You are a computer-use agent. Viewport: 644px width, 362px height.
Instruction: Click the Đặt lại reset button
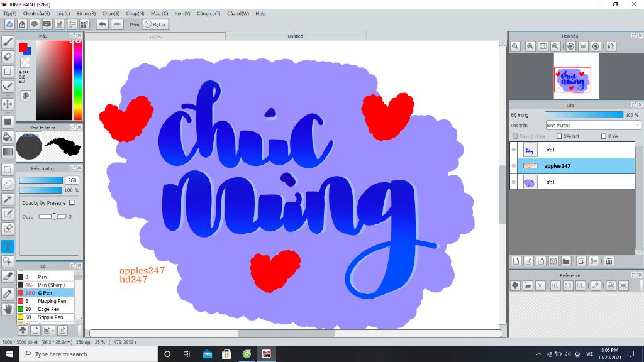(x=155, y=25)
